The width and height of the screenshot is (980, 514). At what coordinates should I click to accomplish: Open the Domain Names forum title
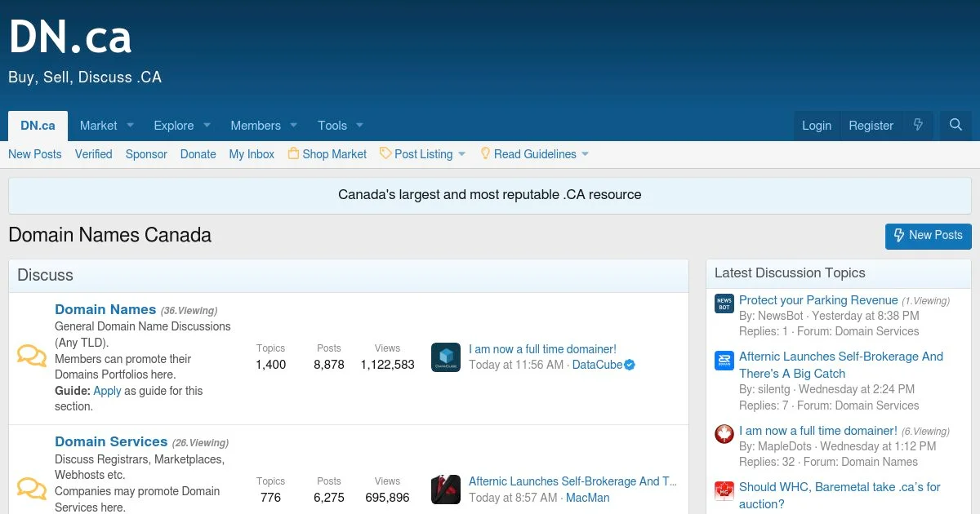[105, 309]
